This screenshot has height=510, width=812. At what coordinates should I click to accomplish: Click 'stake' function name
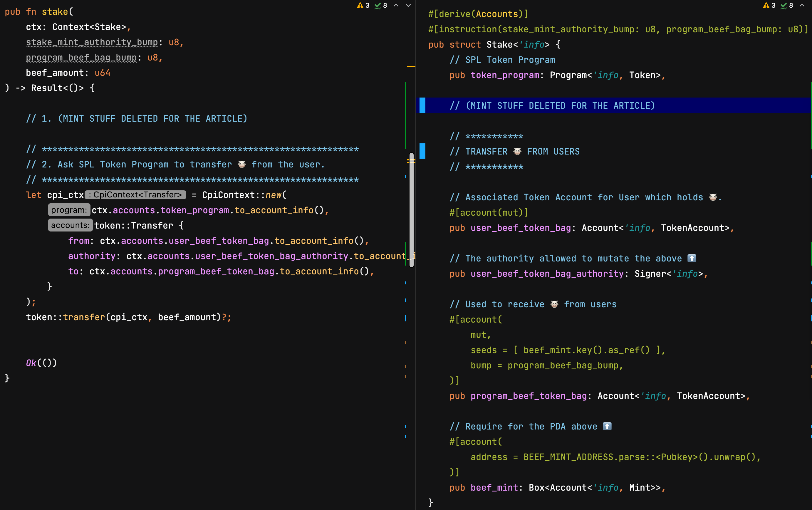(55, 12)
